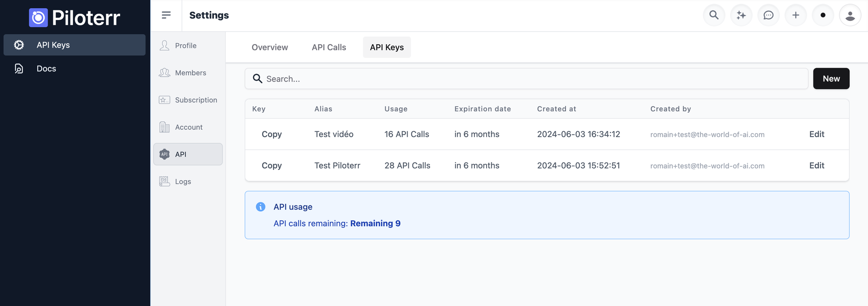Open search using top magnifier icon
The image size is (868, 306).
tap(714, 15)
